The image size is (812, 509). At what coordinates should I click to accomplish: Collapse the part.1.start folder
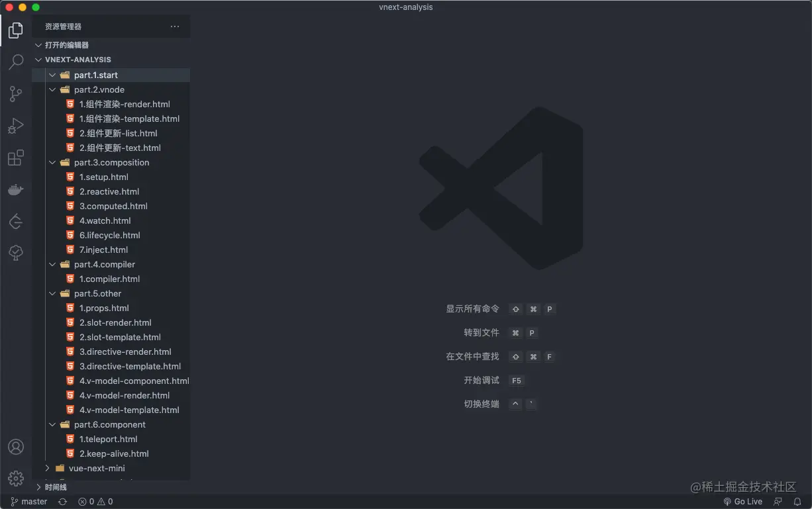(111, 75)
